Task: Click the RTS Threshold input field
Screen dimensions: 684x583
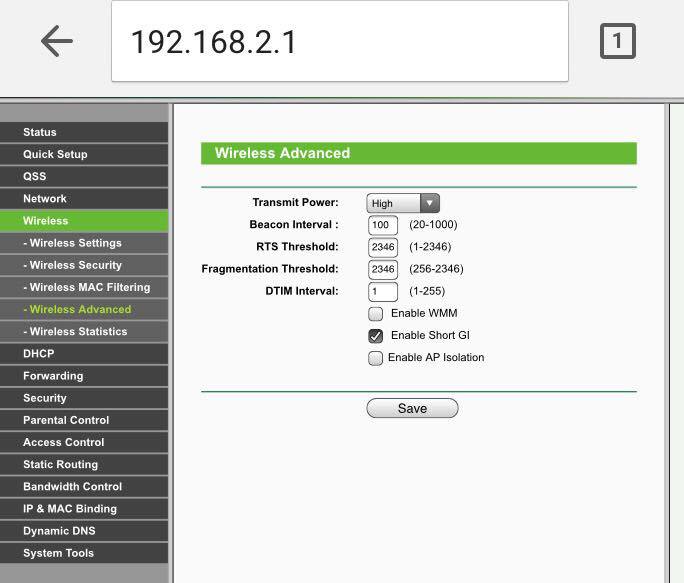Action: click(383, 247)
